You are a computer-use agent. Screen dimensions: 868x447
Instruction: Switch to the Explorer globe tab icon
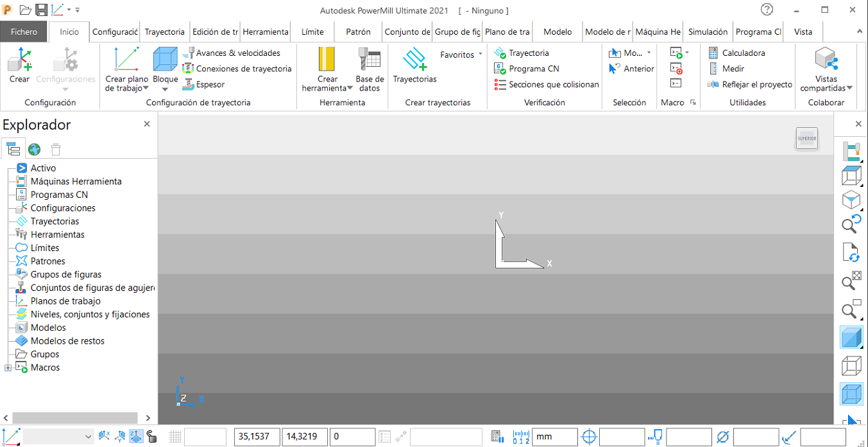tap(34, 149)
